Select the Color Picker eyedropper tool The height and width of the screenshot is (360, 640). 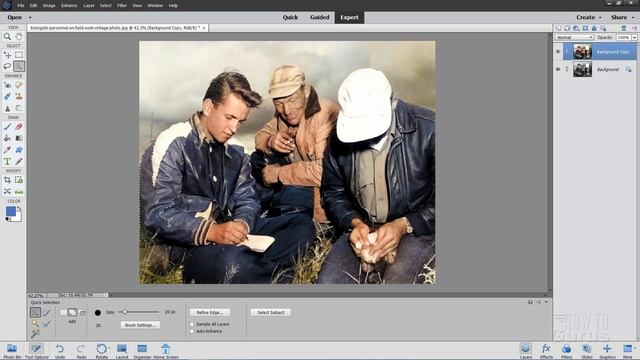point(7,150)
